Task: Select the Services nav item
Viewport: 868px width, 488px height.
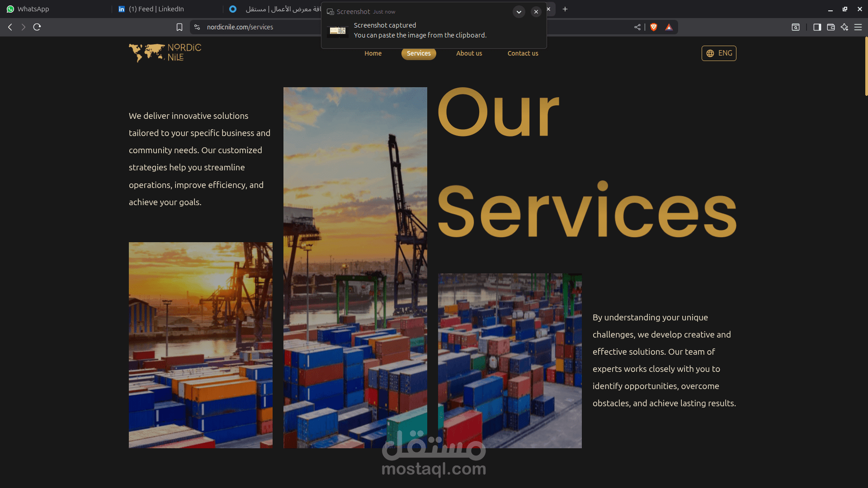Action: (x=419, y=53)
